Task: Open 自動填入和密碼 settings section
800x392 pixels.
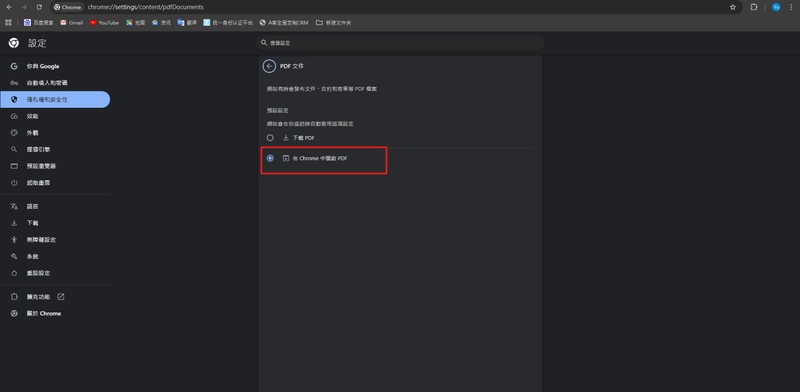Action: (55, 83)
